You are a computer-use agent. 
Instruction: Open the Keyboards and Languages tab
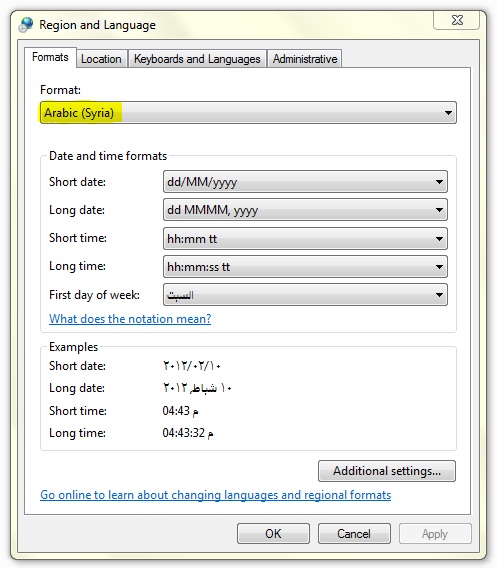coord(197,59)
